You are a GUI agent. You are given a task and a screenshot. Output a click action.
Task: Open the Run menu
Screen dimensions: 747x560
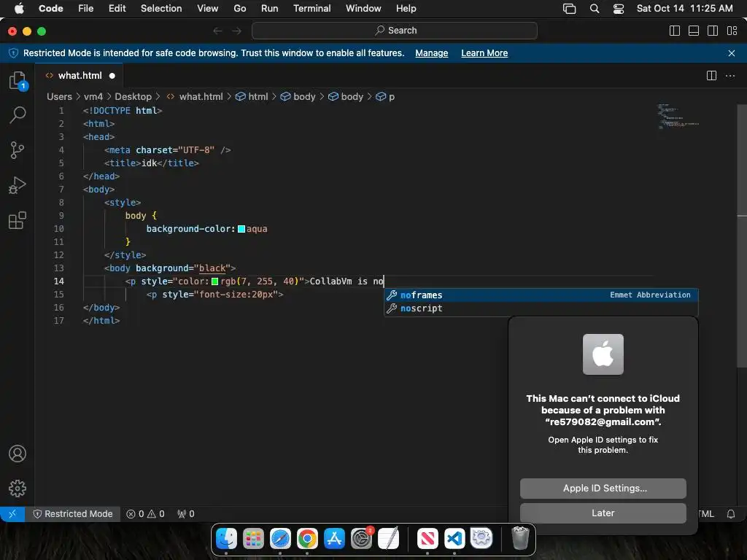click(270, 9)
